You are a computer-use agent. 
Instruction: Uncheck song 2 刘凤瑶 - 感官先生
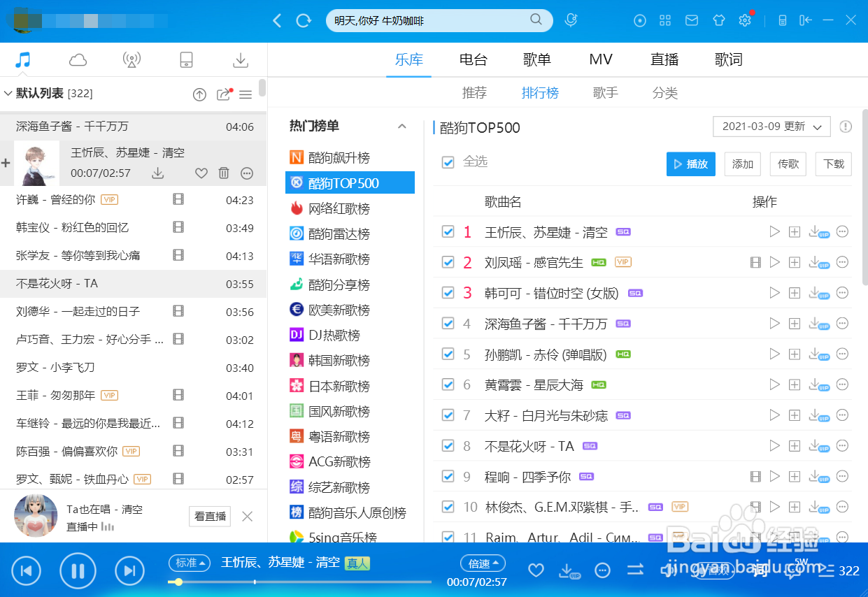(448, 263)
